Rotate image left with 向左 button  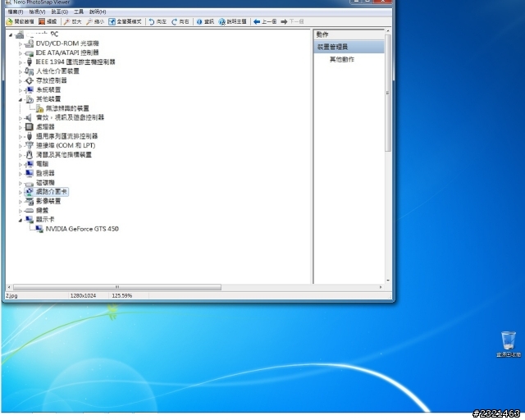[x=157, y=22]
